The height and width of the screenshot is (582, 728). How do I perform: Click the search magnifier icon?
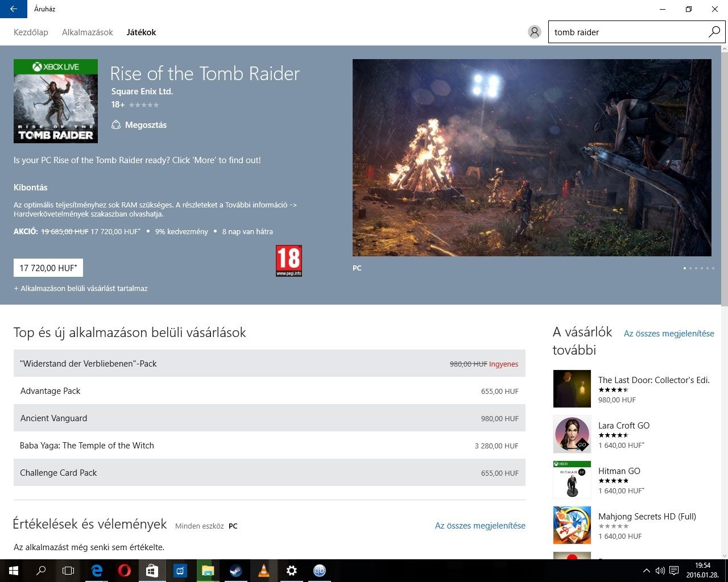(714, 32)
